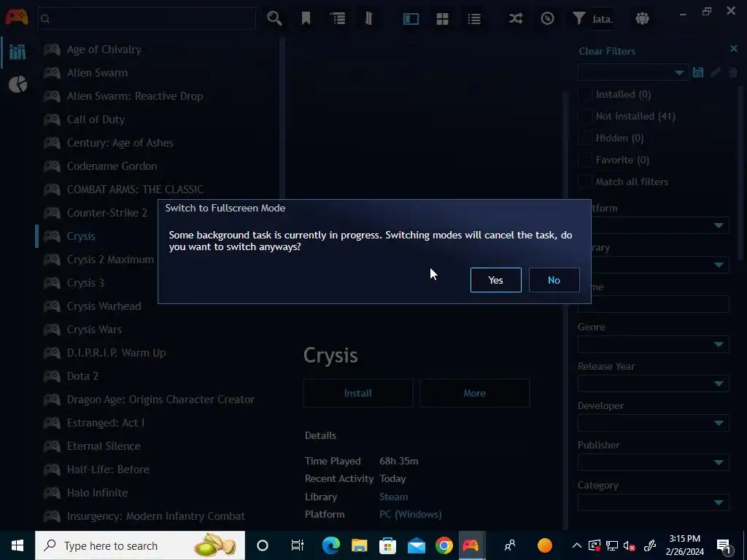
Task: Delete filter preset trash icon
Action: click(x=732, y=72)
